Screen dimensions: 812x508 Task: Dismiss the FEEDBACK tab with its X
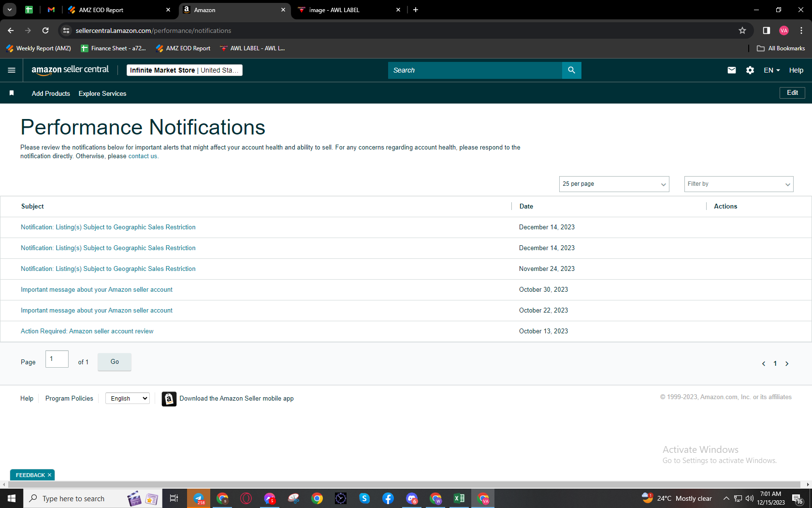50,475
